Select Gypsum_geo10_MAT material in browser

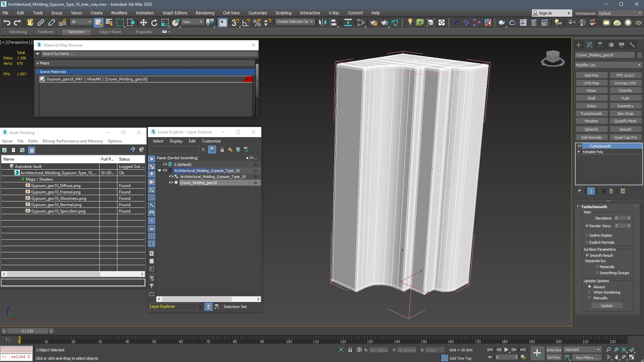[x=146, y=79]
